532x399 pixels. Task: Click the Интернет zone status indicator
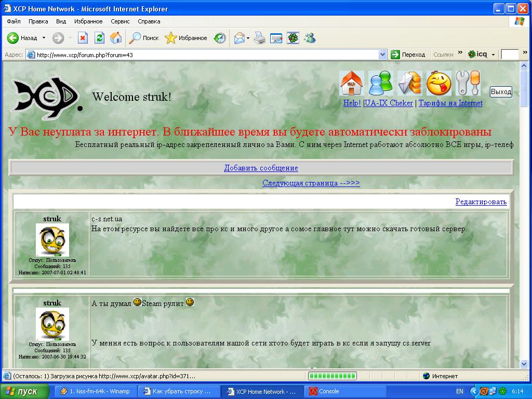(441, 376)
